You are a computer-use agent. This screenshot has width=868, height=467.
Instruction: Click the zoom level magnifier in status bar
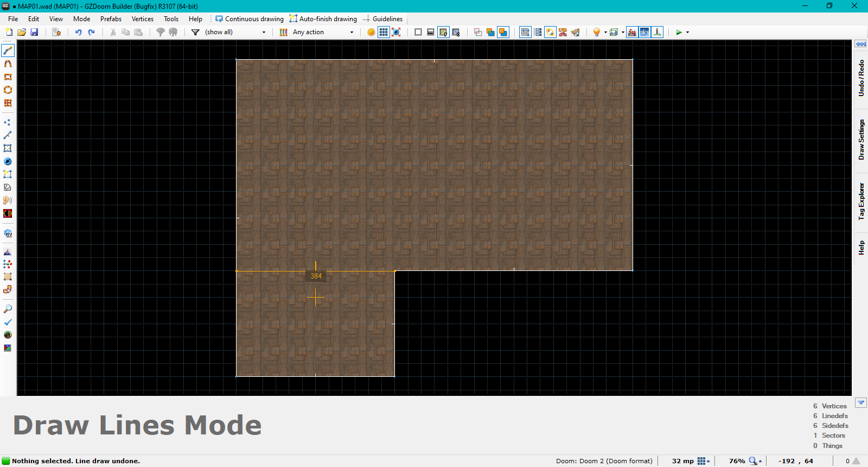[753, 461]
